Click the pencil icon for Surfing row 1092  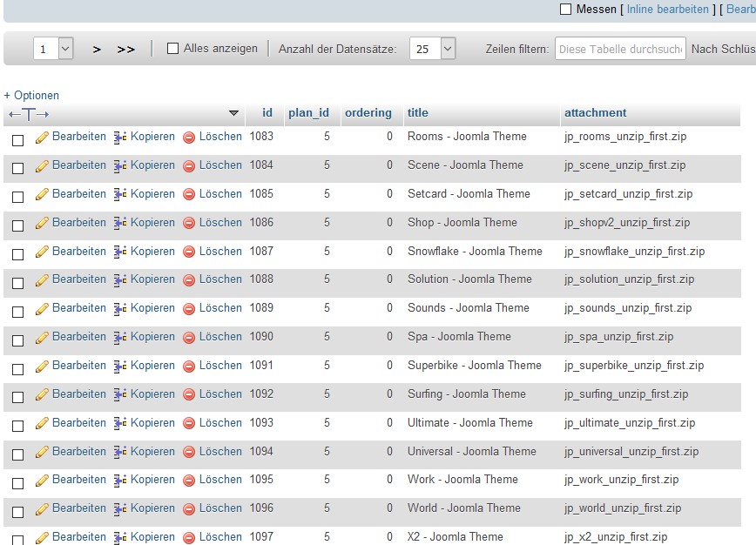click(42, 395)
